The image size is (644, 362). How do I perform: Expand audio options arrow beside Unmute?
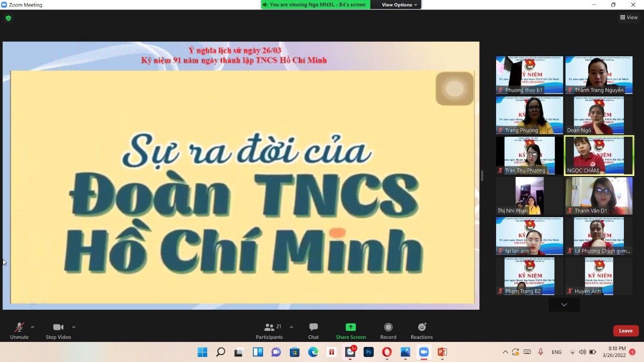pyautogui.click(x=33, y=327)
